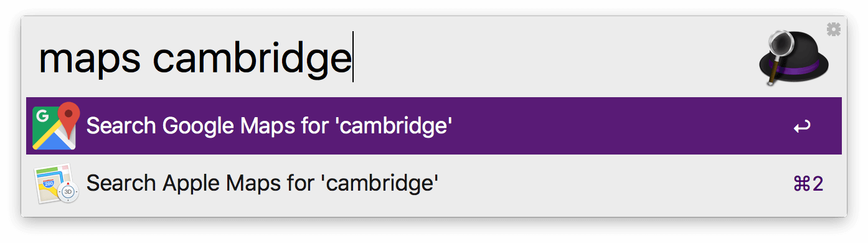Click the Google Maps icon
Image resolution: width=868 pixels, height=243 pixels.
56,126
